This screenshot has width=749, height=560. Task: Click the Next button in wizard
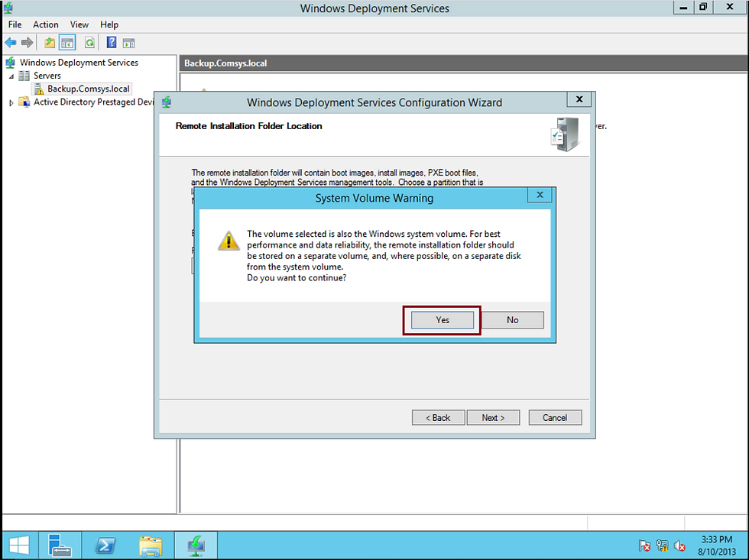(493, 418)
